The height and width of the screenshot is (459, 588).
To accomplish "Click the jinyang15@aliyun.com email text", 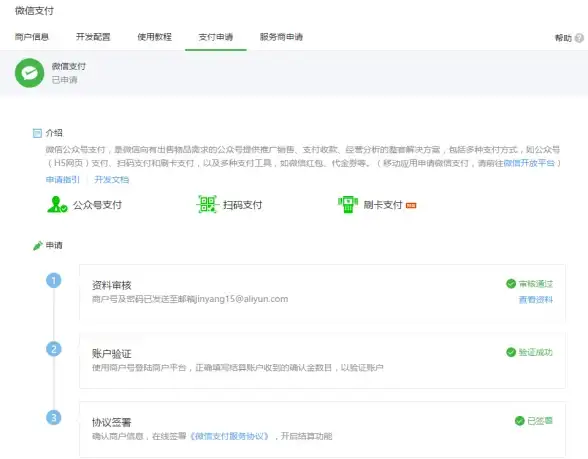I will coord(241,299).
